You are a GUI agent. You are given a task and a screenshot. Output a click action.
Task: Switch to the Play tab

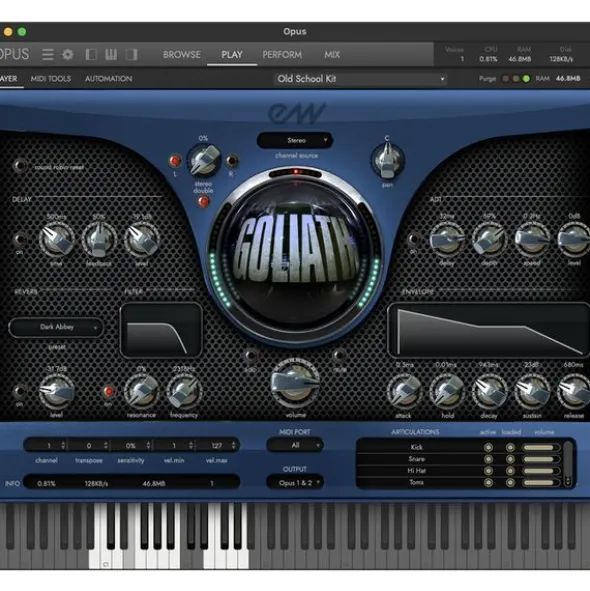tap(232, 55)
